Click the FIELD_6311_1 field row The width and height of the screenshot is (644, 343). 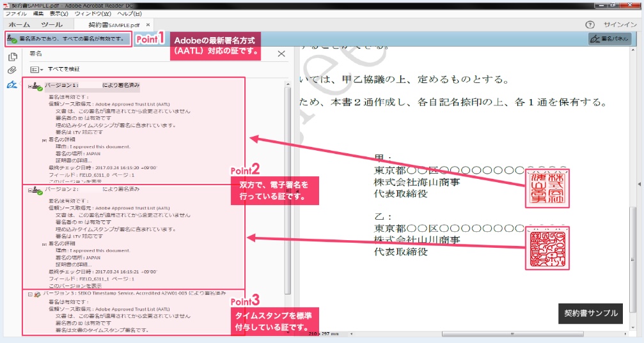click(x=91, y=279)
